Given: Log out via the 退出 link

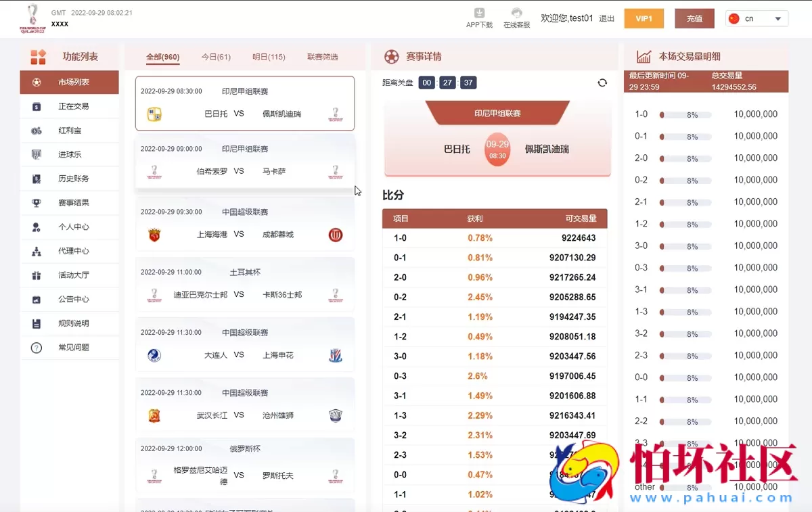Looking at the screenshot, I should 606,19.
